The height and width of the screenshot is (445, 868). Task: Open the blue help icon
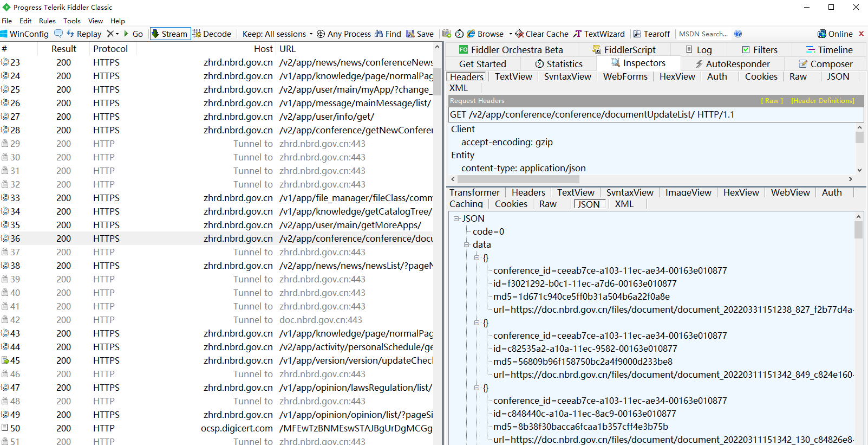(x=738, y=34)
